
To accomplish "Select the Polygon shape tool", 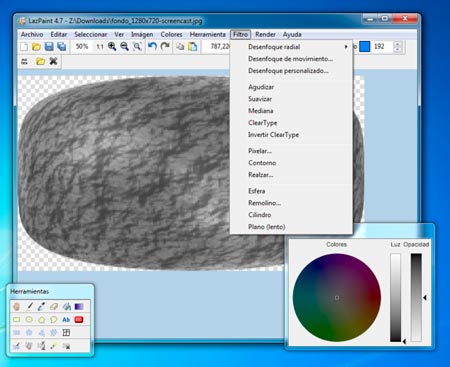I will pyautogui.click(x=41, y=320).
